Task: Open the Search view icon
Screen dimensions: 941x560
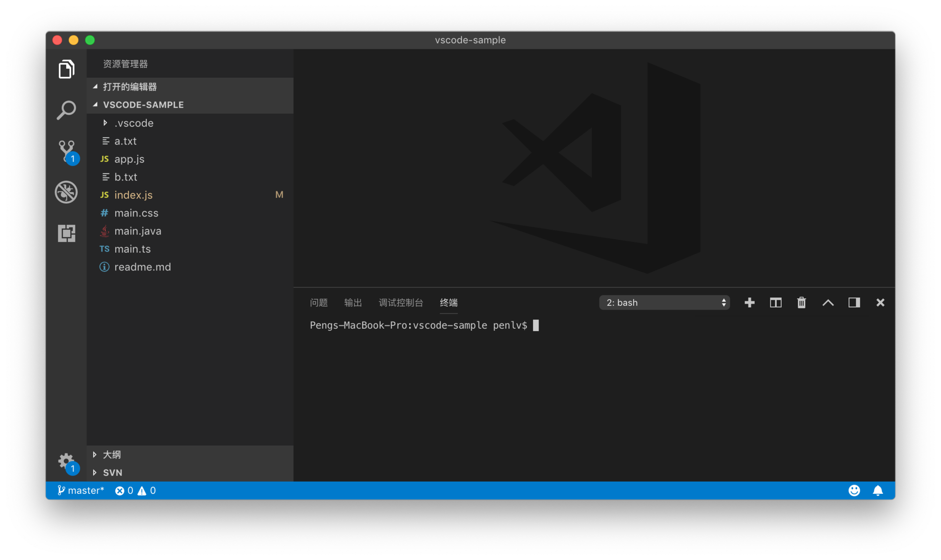Action: [x=66, y=110]
